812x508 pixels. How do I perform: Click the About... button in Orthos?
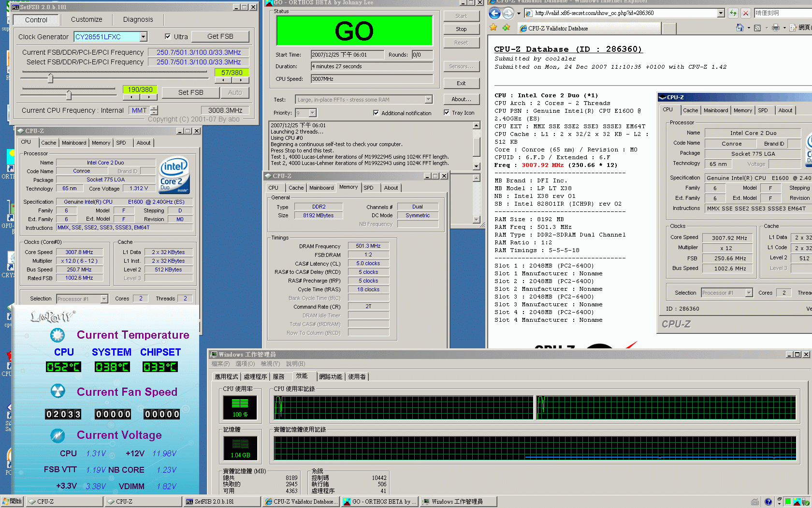coord(461,99)
